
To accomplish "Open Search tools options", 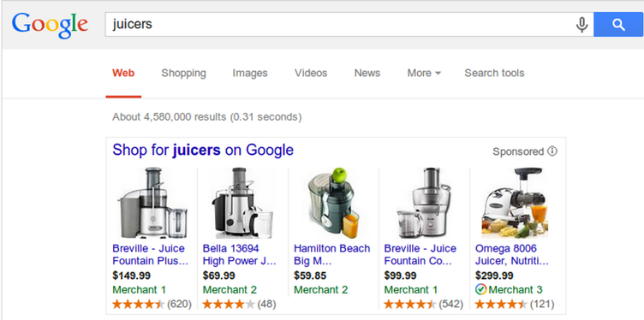I will click(x=494, y=73).
